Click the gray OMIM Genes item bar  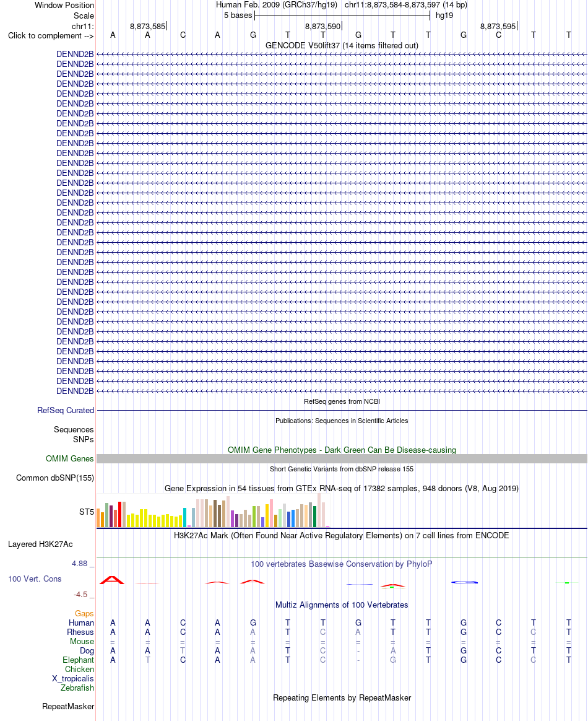[342, 458]
